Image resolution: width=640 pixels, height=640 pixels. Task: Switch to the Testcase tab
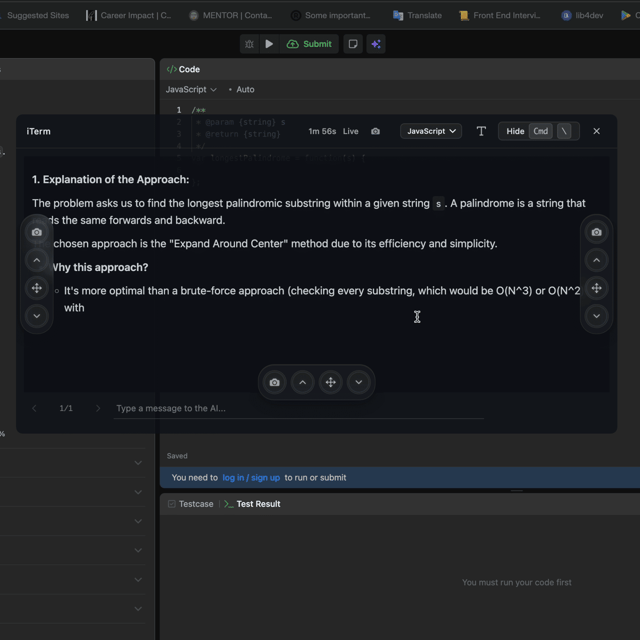point(191,504)
